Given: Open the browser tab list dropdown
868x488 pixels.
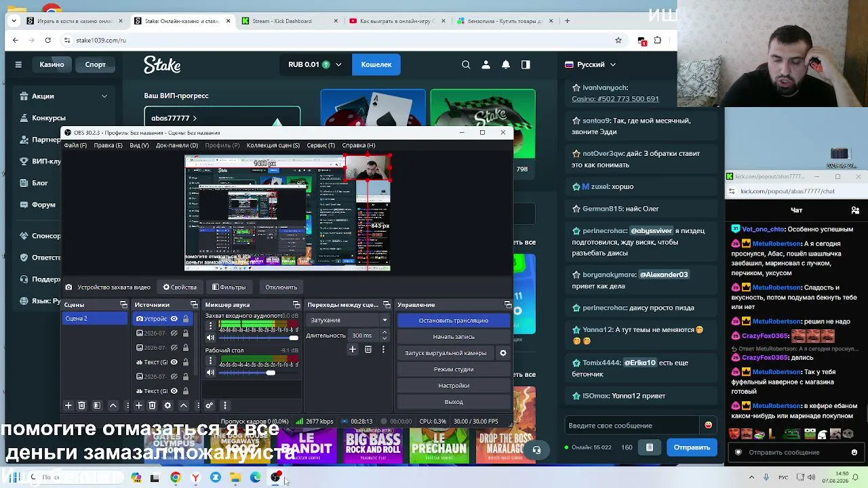Looking at the screenshot, I should [x=14, y=21].
